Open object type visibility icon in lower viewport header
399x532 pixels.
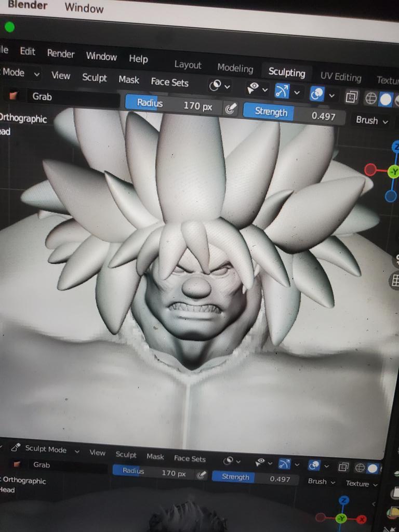[x=229, y=460]
